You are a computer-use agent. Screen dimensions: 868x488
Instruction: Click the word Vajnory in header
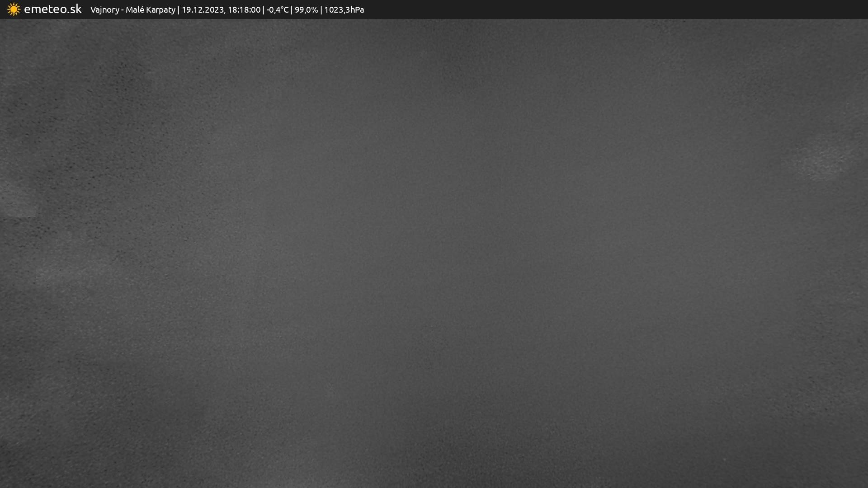tap(104, 10)
